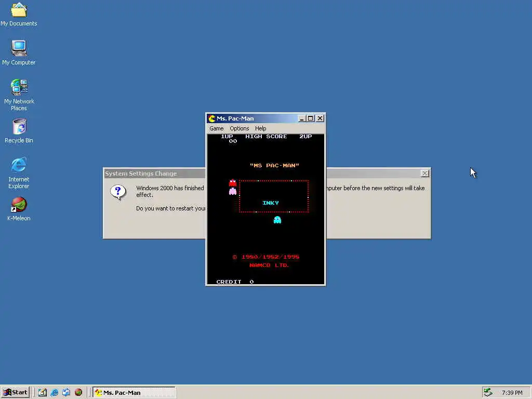Viewport: 532px width, 399px height.
Task: Minimize the Ms. Pac-Man window
Action: pyautogui.click(x=302, y=118)
